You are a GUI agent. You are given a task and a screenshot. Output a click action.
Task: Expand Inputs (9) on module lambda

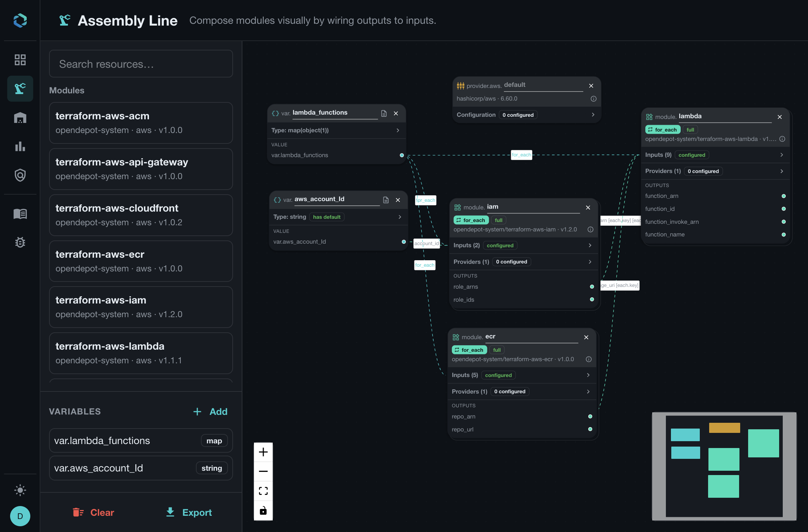click(715, 155)
